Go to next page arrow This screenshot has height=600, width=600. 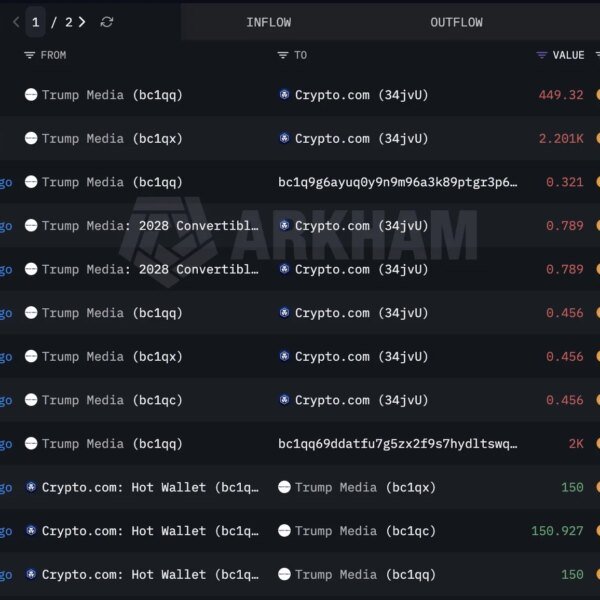pos(82,22)
